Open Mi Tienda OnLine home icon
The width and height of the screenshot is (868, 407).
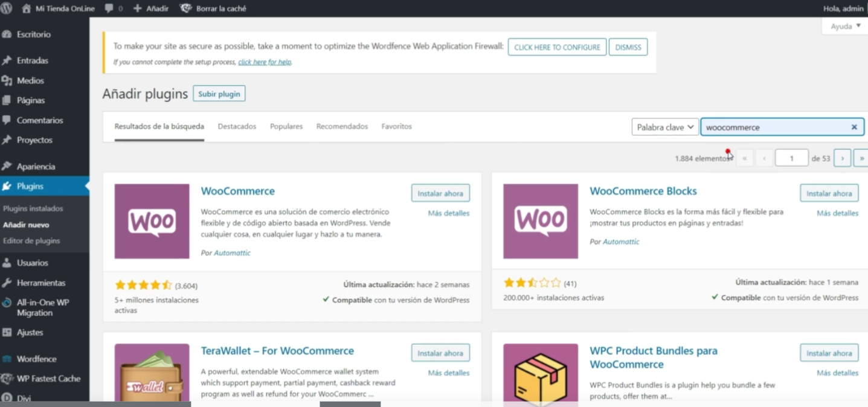coord(27,8)
